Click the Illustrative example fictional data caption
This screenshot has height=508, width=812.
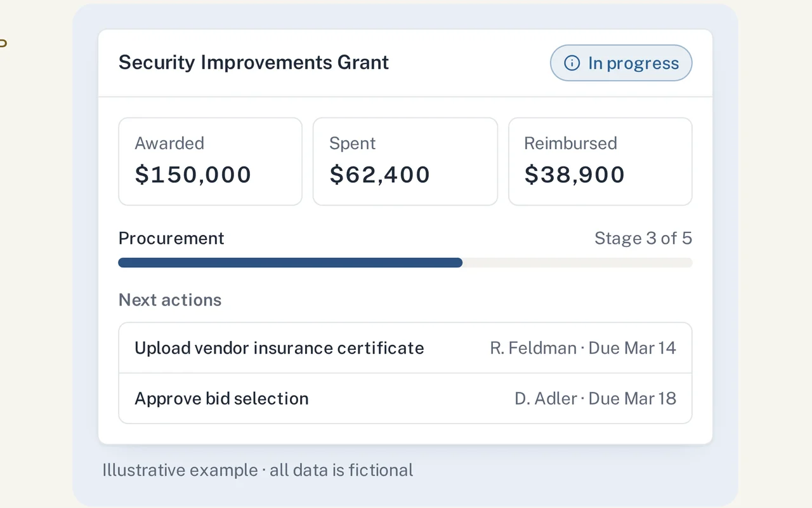pyautogui.click(x=258, y=470)
